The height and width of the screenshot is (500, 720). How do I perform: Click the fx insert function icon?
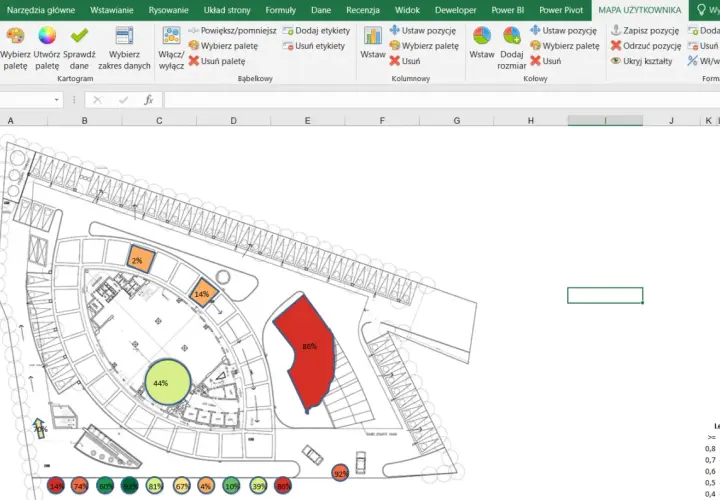[149, 100]
